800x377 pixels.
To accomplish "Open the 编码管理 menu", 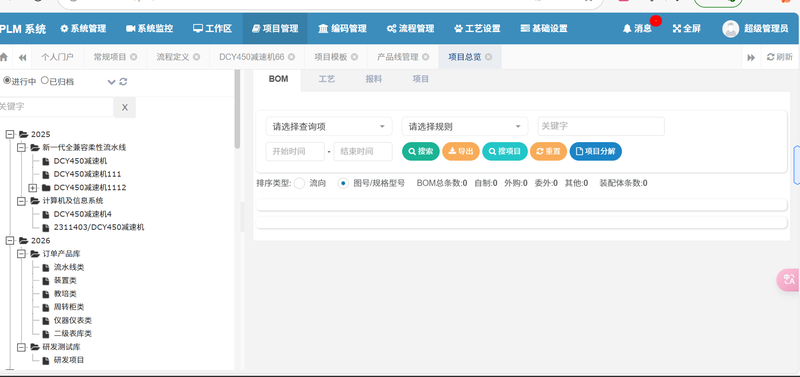I will point(342,29).
